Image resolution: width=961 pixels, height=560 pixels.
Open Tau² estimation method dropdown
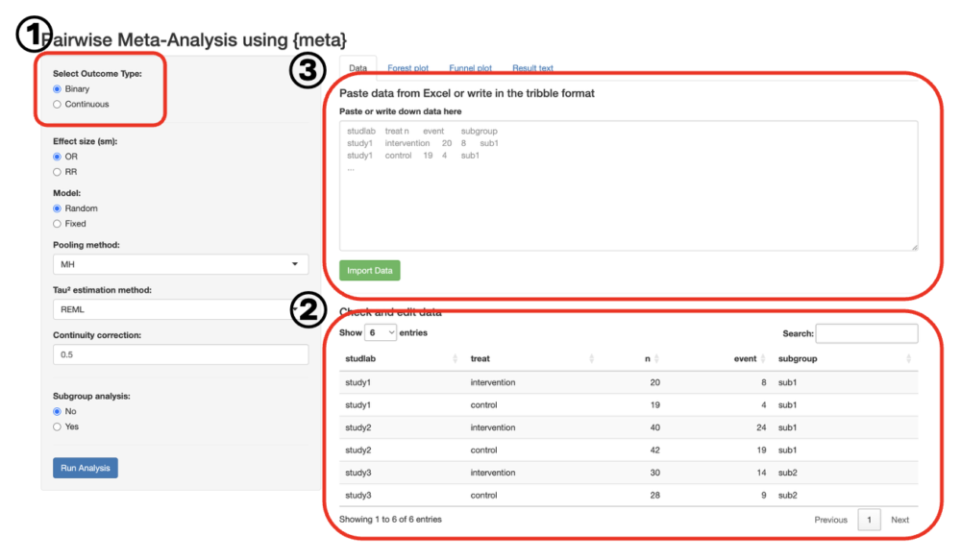click(x=180, y=309)
